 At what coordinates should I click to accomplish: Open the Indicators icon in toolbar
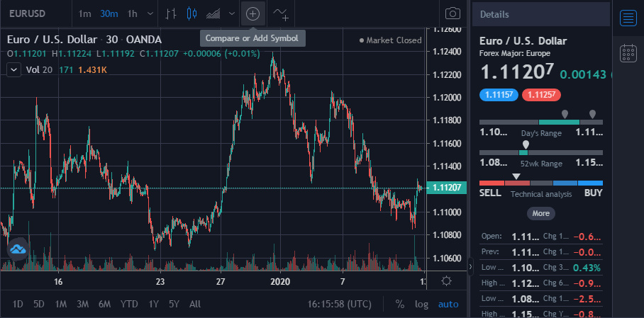point(281,13)
